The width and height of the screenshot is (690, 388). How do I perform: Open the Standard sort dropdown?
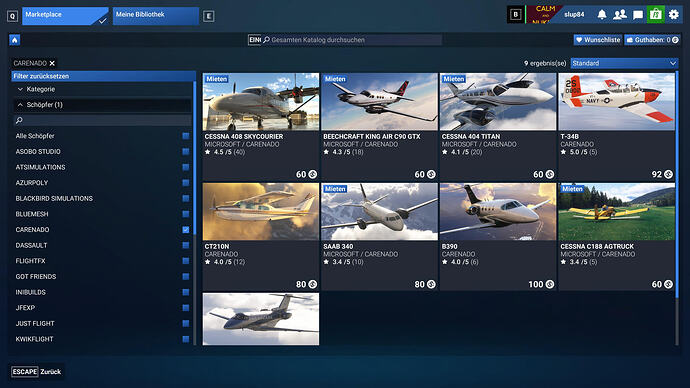pyautogui.click(x=624, y=63)
